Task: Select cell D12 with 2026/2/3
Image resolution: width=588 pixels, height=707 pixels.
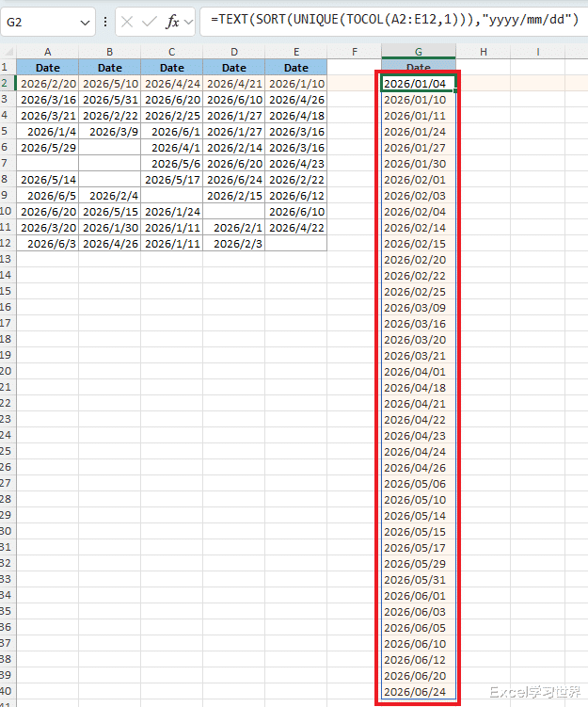Action: coord(234,244)
